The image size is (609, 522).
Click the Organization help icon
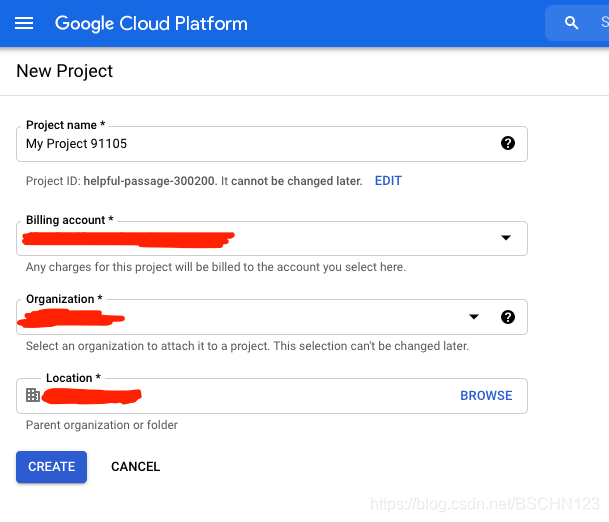(x=508, y=317)
